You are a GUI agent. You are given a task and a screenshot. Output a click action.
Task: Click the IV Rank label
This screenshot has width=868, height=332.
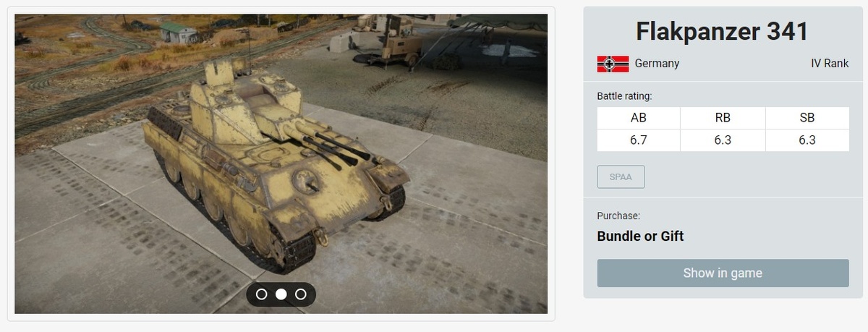(x=830, y=64)
